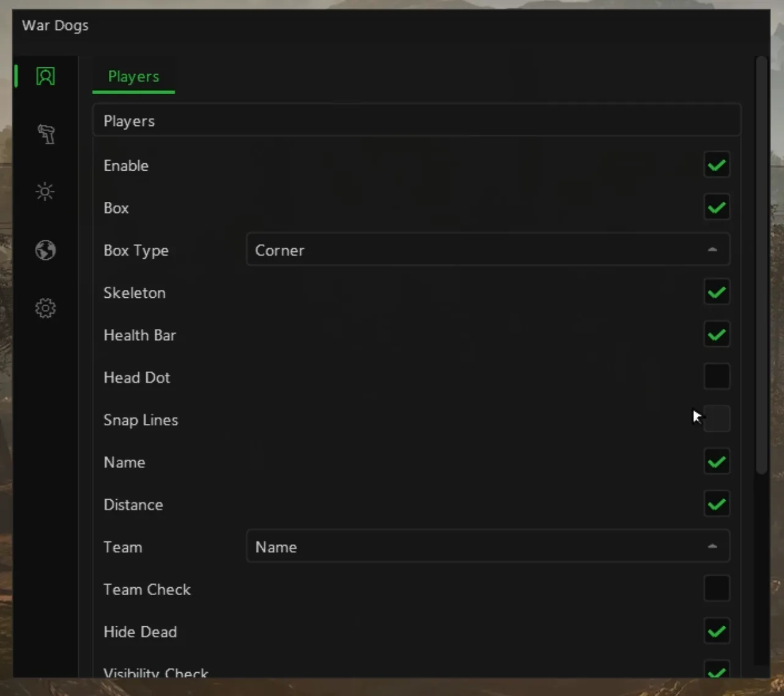Enable the Head Dot checkbox
Screen dimensions: 784x696
[x=717, y=377]
